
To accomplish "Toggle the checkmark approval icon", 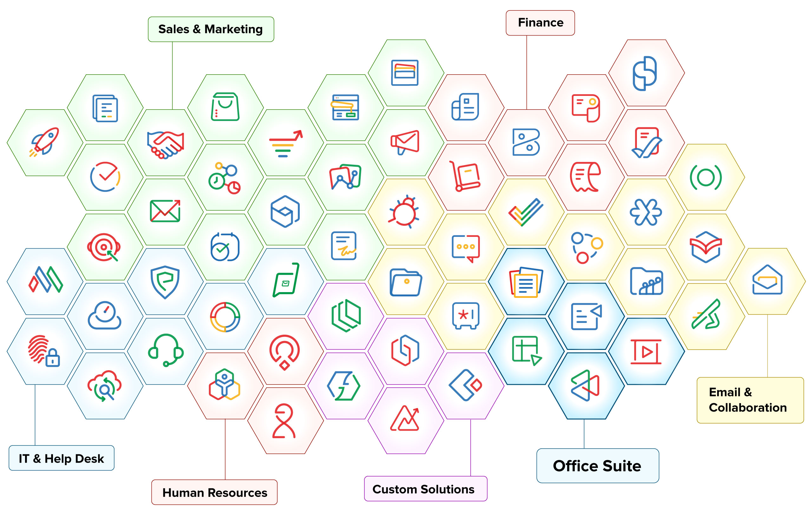I will (x=651, y=136).
